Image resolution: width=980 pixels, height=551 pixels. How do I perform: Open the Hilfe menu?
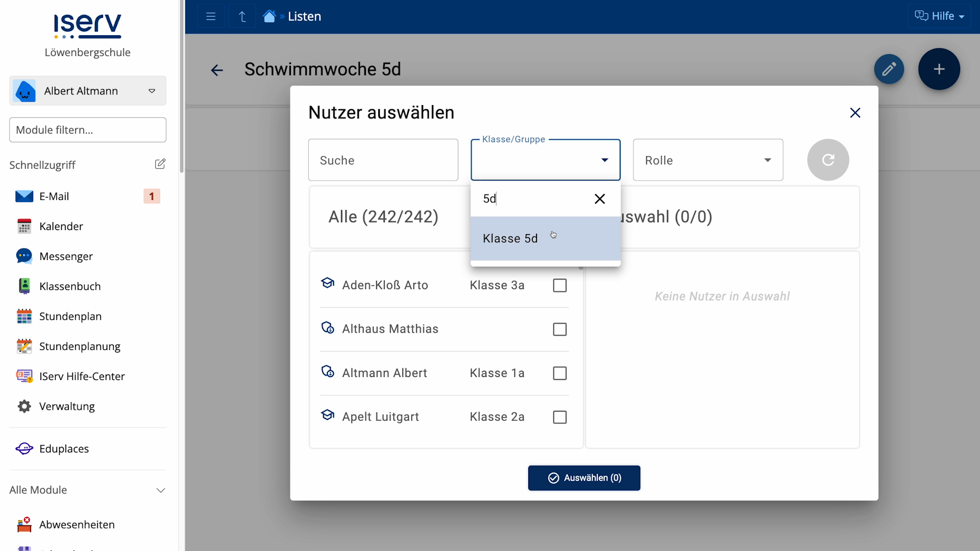point(939,16)
